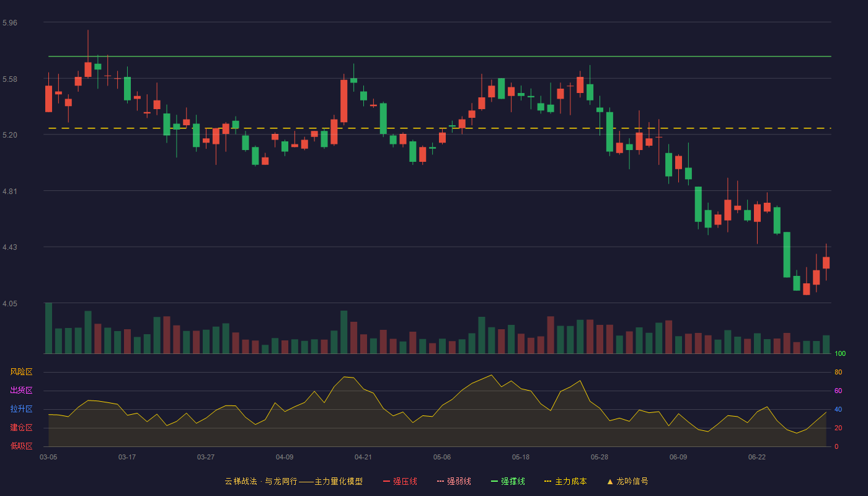Image resolution: width=868 pixels, height=496 pixels.
Task: Click the 05-18 date label
Action: (x=521, y=457)
